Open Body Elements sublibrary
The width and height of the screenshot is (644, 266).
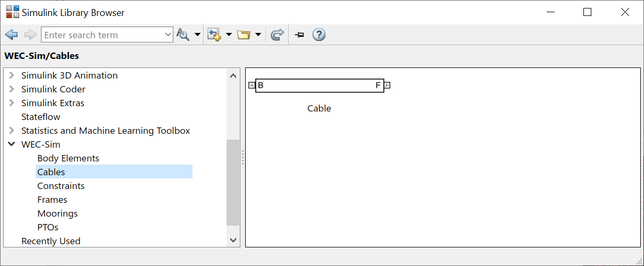[68, 158]
